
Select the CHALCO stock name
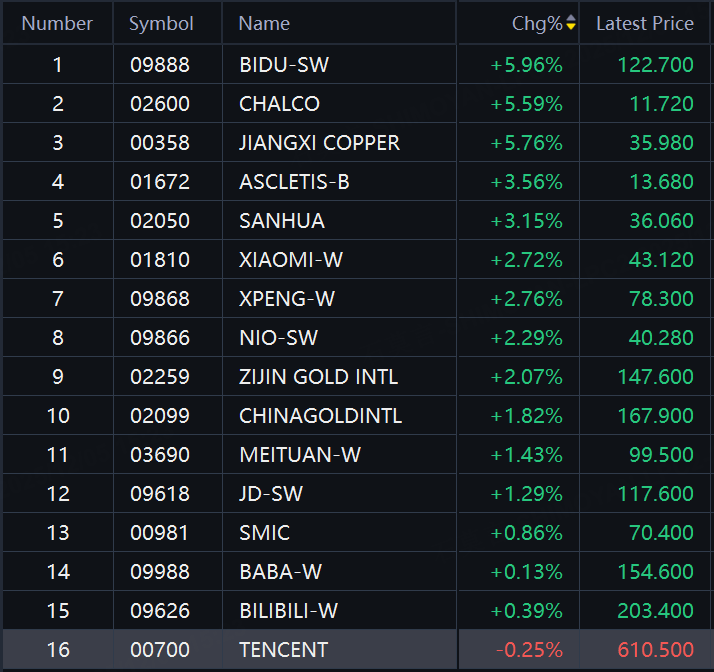280,104
